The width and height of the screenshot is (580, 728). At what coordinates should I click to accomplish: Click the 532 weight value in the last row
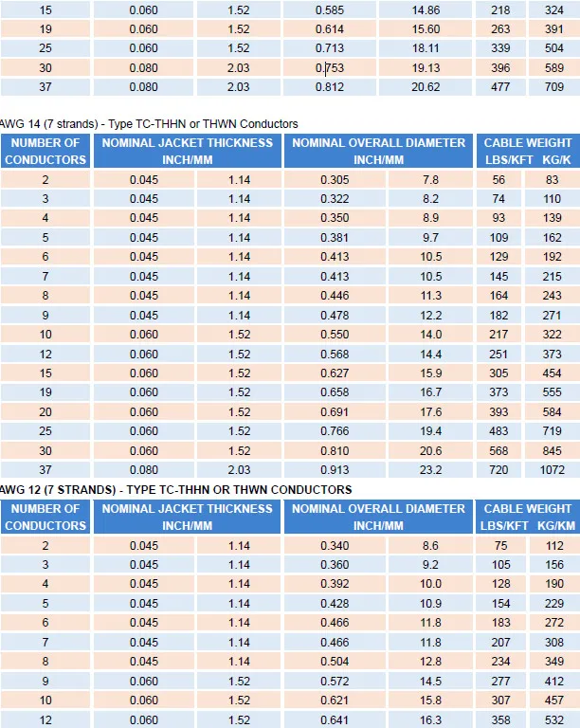coord(552,719)
